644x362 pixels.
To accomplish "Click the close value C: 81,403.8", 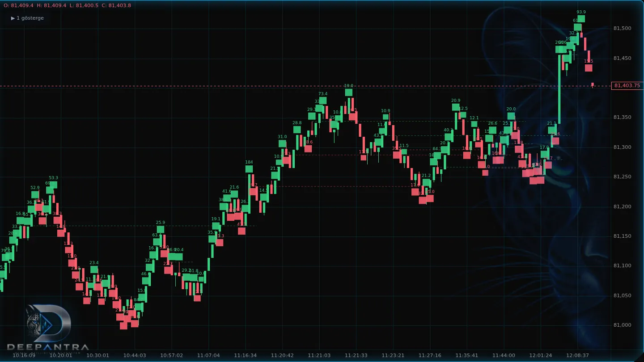I will click(x=116, y=5).
